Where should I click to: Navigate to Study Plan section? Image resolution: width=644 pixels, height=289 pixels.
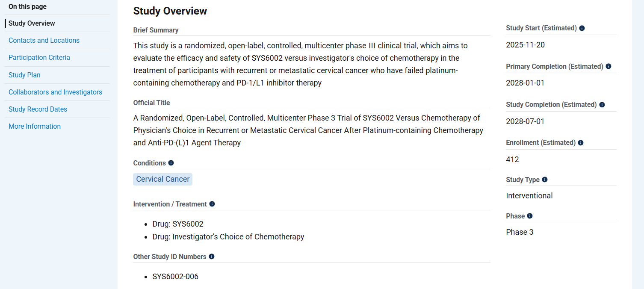click(24, 75)
